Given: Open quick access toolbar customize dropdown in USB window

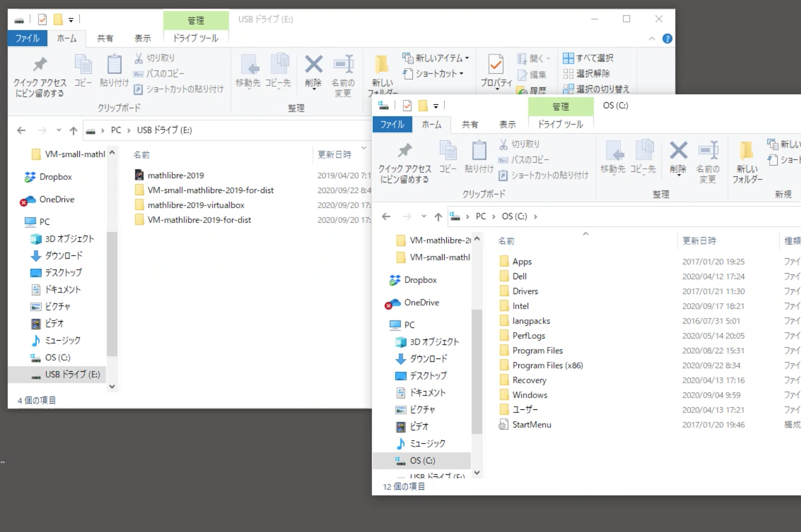Looking at the screenshot, I should coord(71,20).
